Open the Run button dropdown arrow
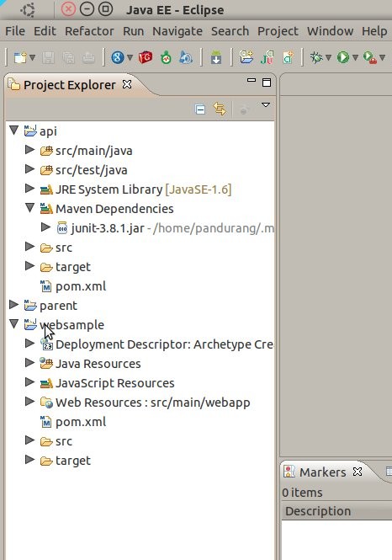The image size is (392, 560). 355,57
